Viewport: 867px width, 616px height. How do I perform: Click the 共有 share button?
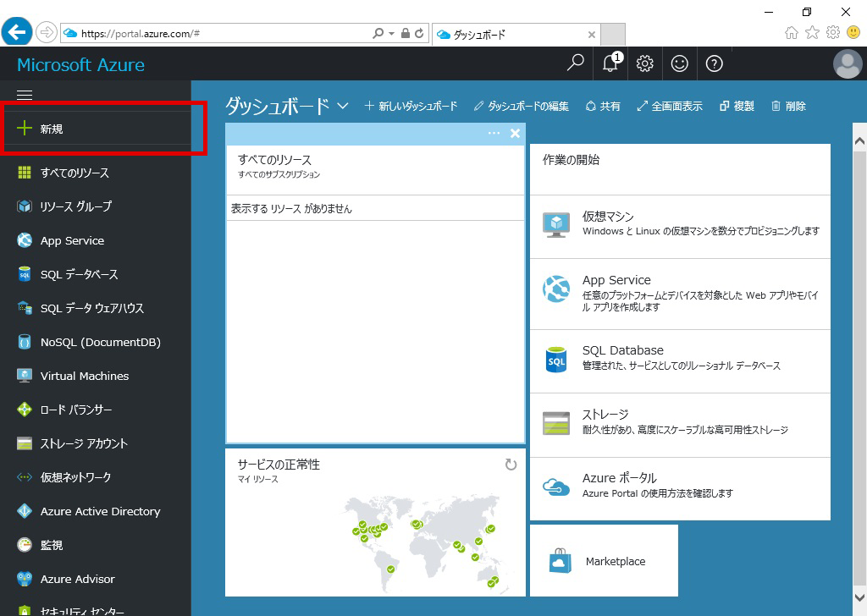tap(603, 106)
